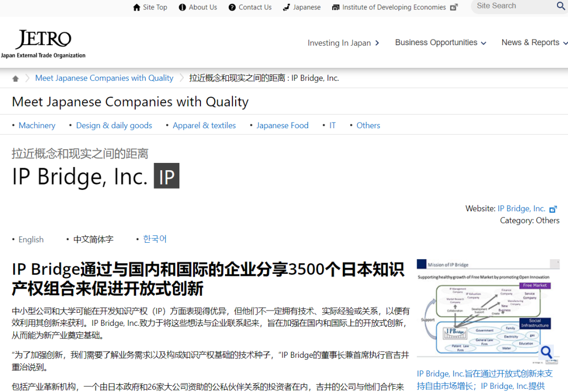The height and width of the screenshot is (392, 568).
Task: Click the magnifier zoom icon on diagram
Action: [546, 352]
